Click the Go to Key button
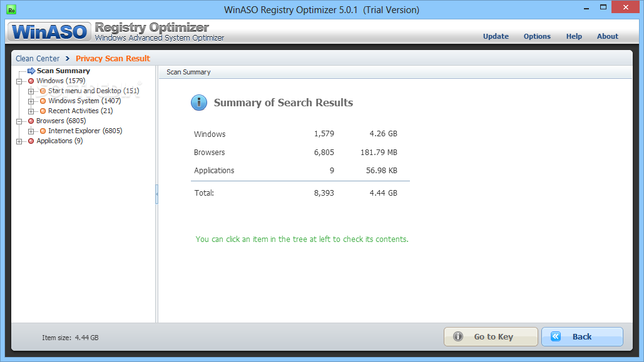This screenshot has width=644, height=362. 491,336
